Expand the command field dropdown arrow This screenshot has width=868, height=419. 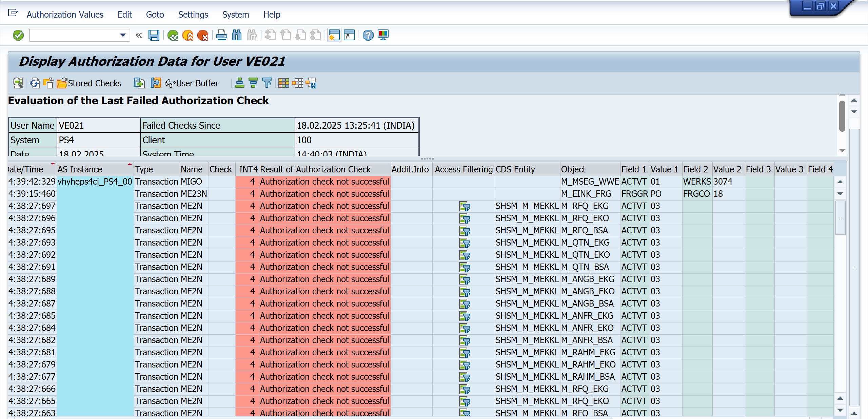123,35
